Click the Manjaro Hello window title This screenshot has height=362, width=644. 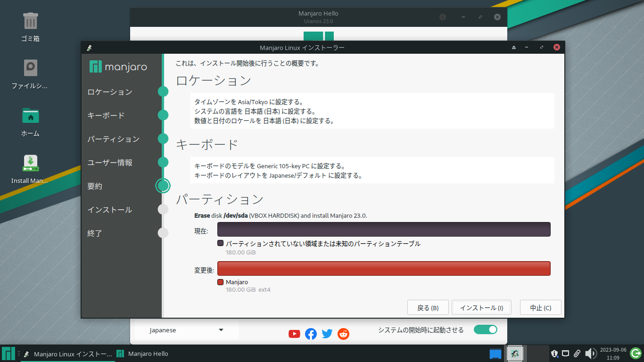[x=318, y=14]
